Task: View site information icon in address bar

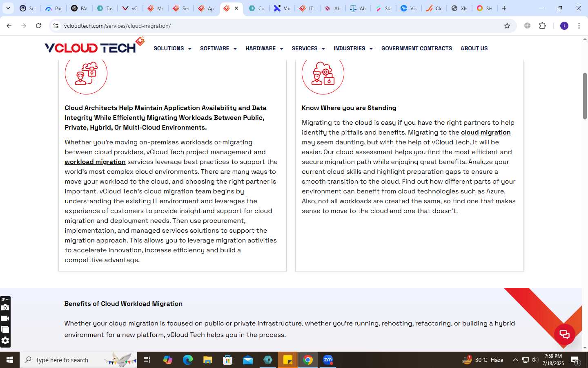Action: pos(56,26)
